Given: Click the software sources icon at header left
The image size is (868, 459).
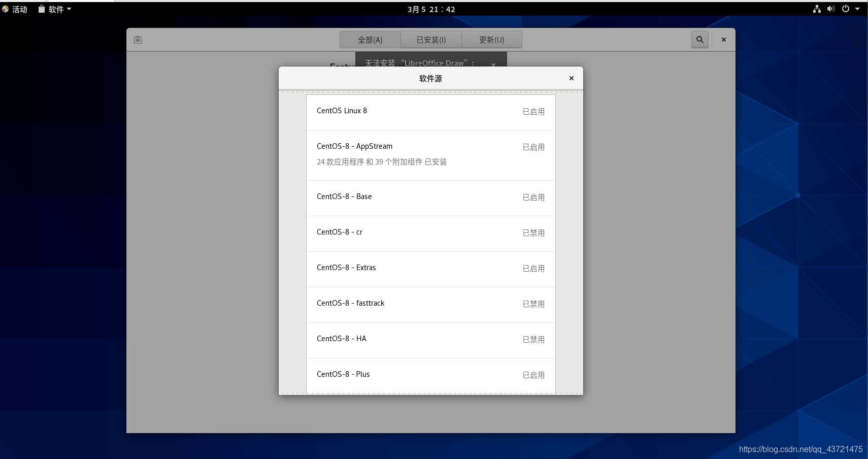Looking at the screenshot, I should 138,40.
